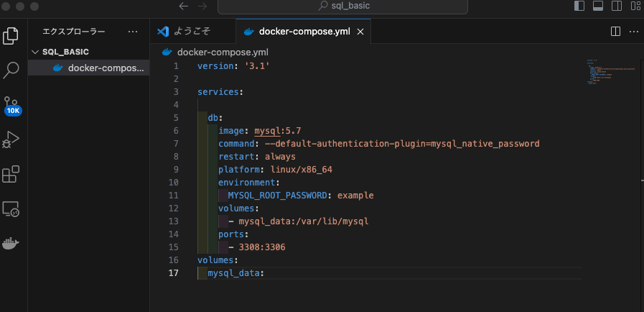Click line number 17 in the gutter
The image size is (644, 312).
(x=174, y=273)
